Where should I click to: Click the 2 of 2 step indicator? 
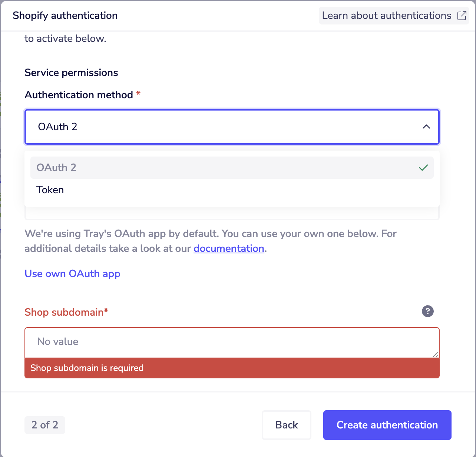[x=44, y=425]
